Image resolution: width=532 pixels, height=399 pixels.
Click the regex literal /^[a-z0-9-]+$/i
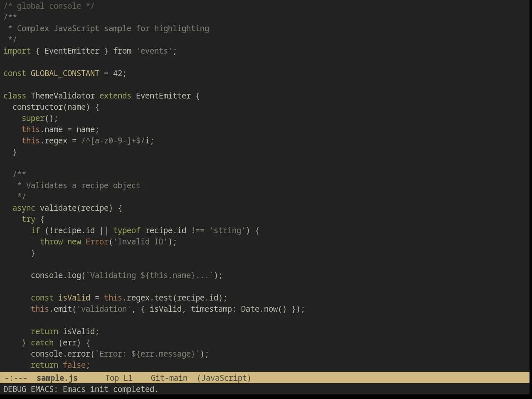click(115, 141)
